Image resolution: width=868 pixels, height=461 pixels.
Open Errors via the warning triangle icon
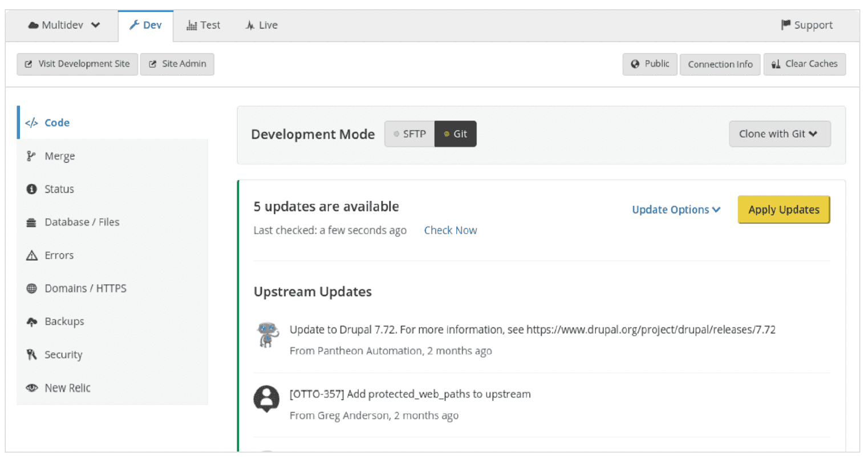pos(31,254)
